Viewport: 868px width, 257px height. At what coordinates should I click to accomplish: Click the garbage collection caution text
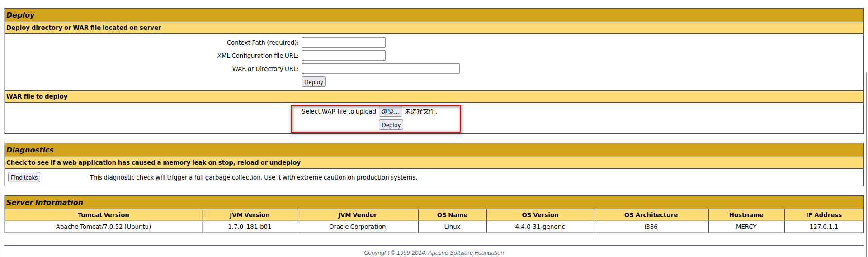(x=253, y=177)
